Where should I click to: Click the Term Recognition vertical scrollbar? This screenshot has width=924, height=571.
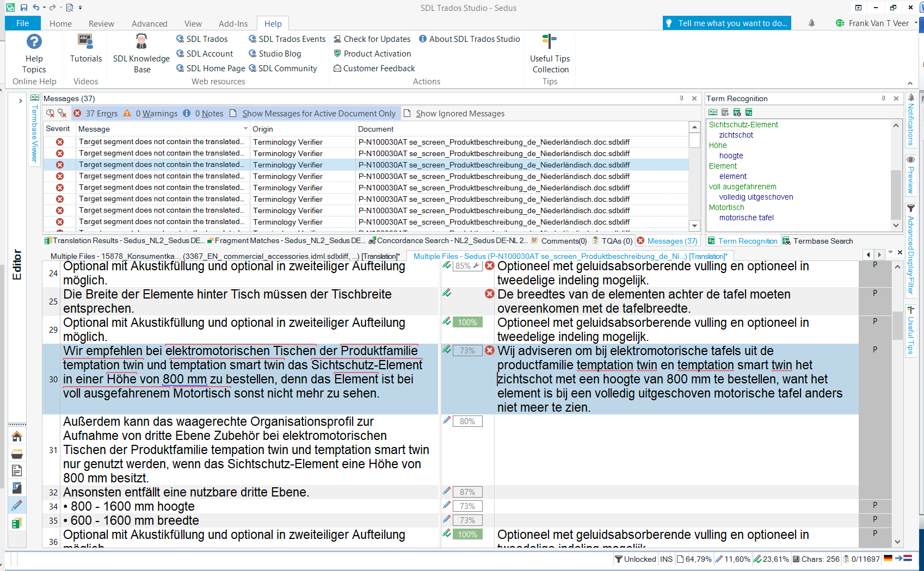(x=896, y=176)
